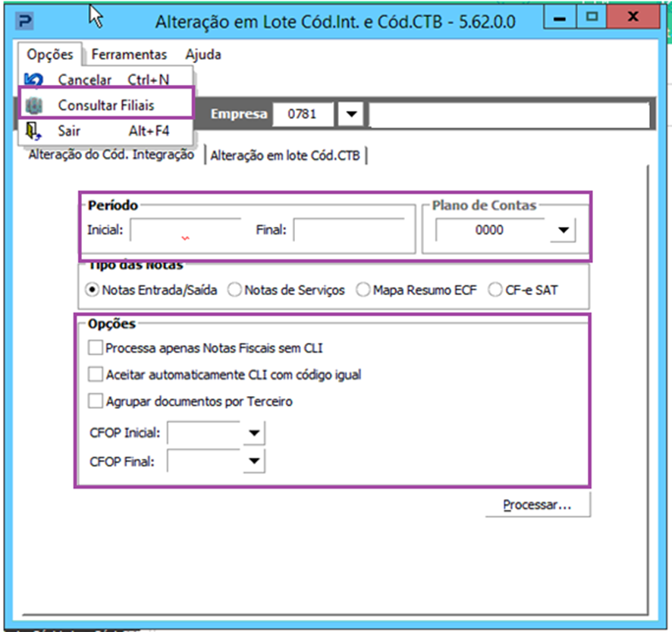Close the Alteração em Lote window
The image size is (672, 632).
pos(633,17)
